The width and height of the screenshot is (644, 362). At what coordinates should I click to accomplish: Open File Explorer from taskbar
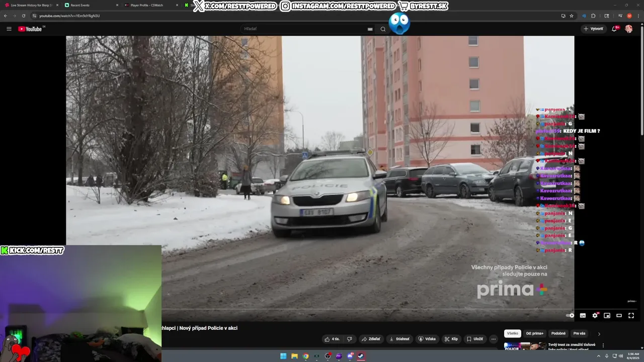294,356
